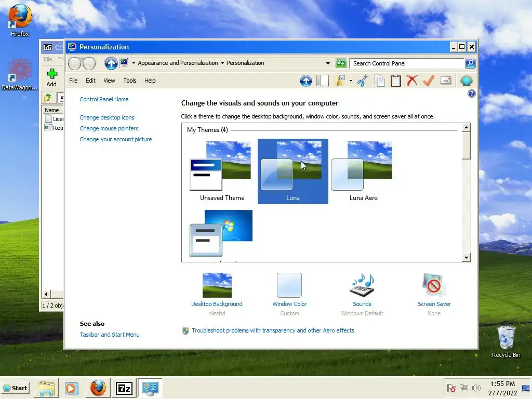Open Taskbar and Start Menu link
This screenshot has width=532, height=399.
tap(110, 335)
